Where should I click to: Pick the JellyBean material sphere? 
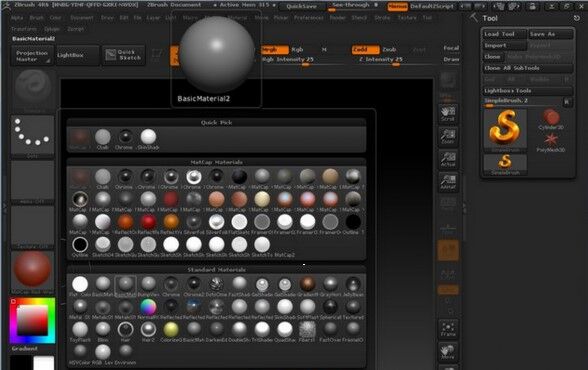(353, 284)
